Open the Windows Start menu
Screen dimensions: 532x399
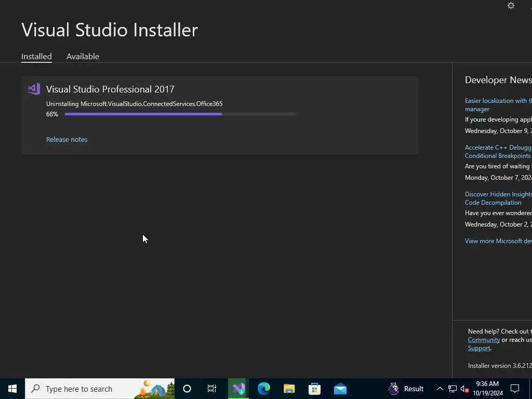12,389
